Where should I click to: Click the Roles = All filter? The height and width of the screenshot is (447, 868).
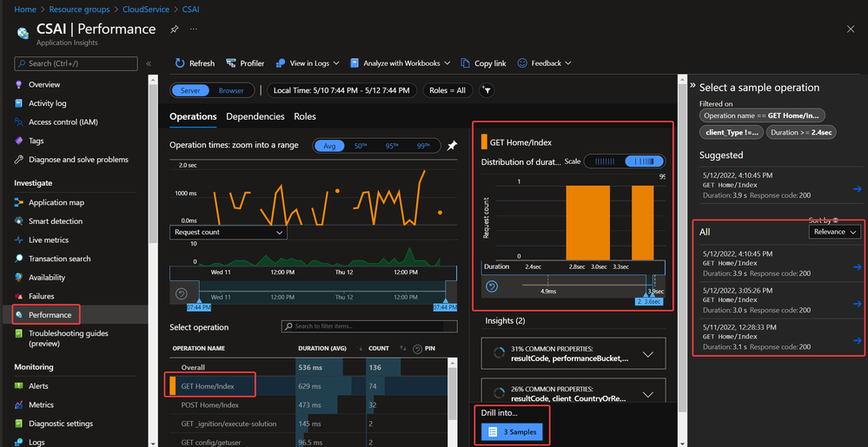pos(447,90)
